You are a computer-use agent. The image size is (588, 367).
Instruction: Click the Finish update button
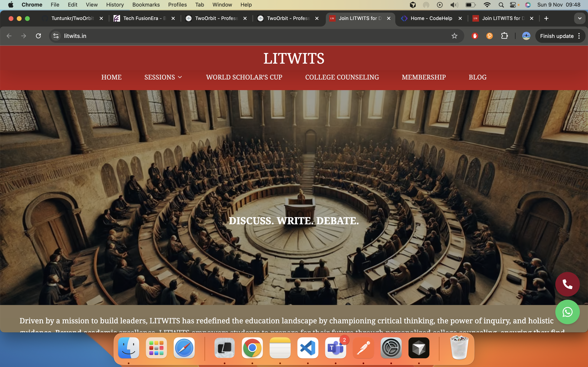click(x=557, y=36)
